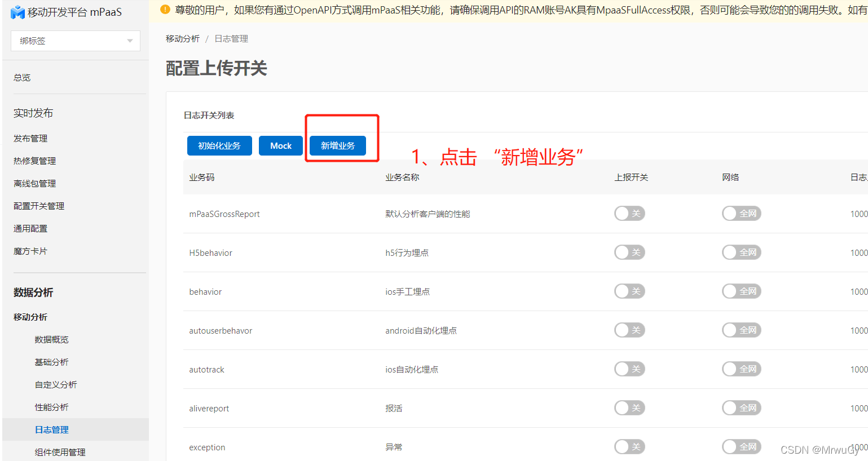The image size is (868, 461).
Task: Toggle 网络 全网 switch for mPaaSGrossReport
Action: click(742, 214)
